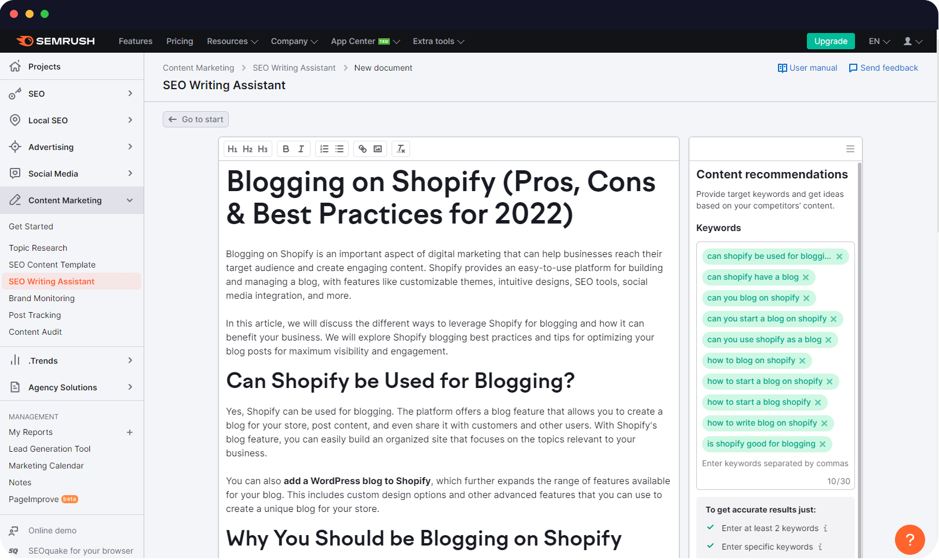Remove keyword 'how to start a blog shopify'
The width and height of the screenshot is (939, 560).
(818, 402)
